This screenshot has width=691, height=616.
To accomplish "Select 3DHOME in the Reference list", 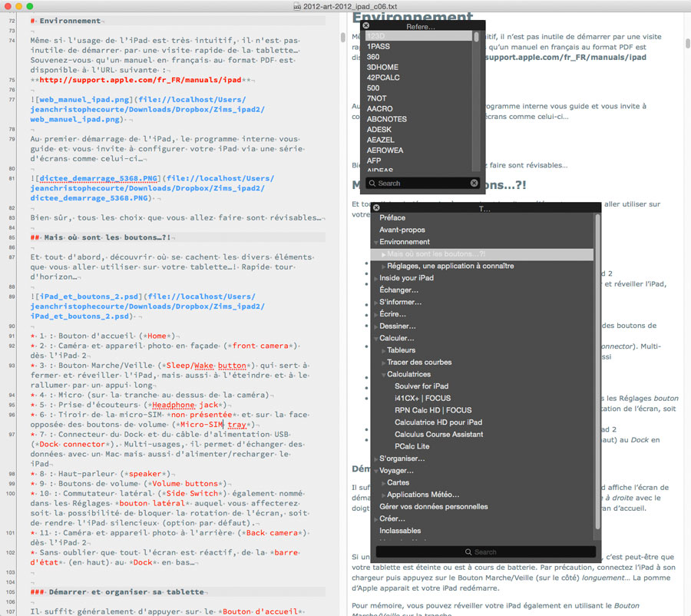I will tap(382, 67).
